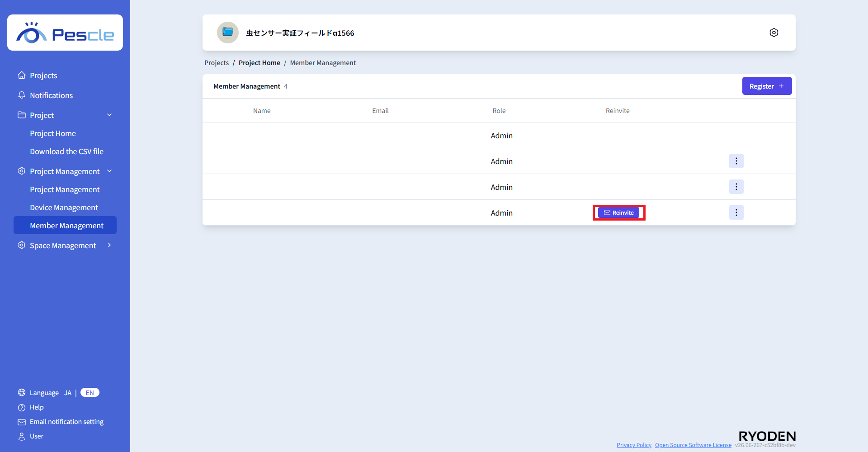This screenshot has height=452, width=868.
Task: Click the Project Management section header
Action: (65, 171)
